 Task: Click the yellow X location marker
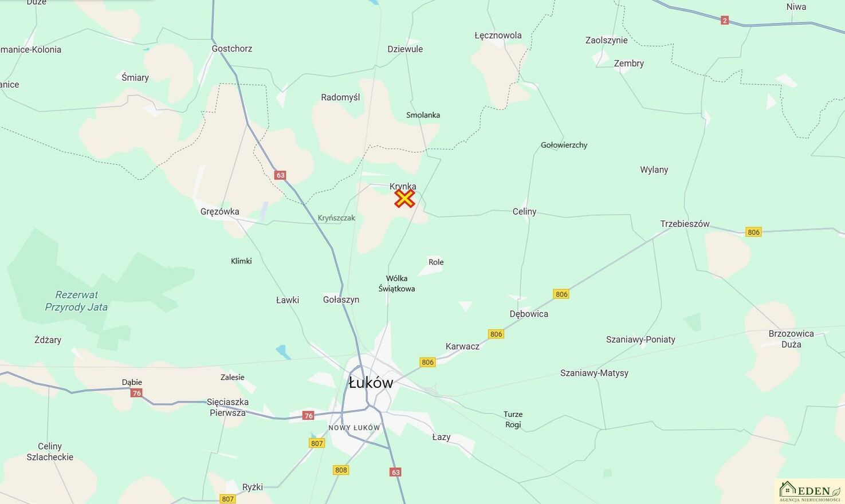[404, 199]
